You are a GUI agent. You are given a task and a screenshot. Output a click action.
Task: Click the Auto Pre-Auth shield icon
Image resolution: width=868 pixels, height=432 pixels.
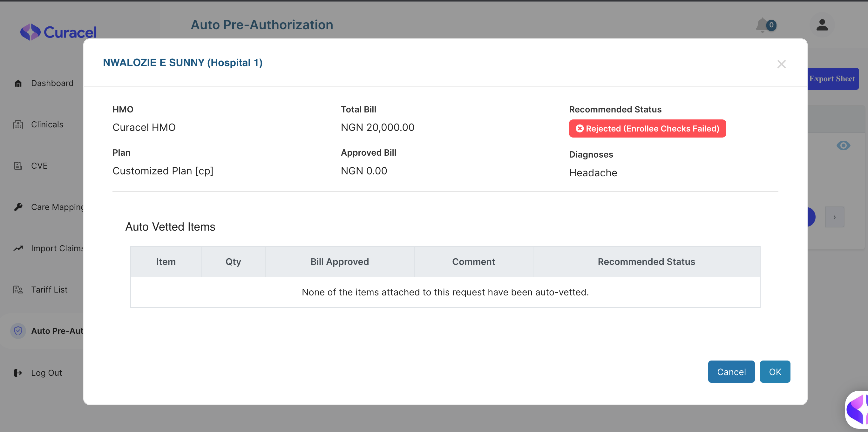18,331
